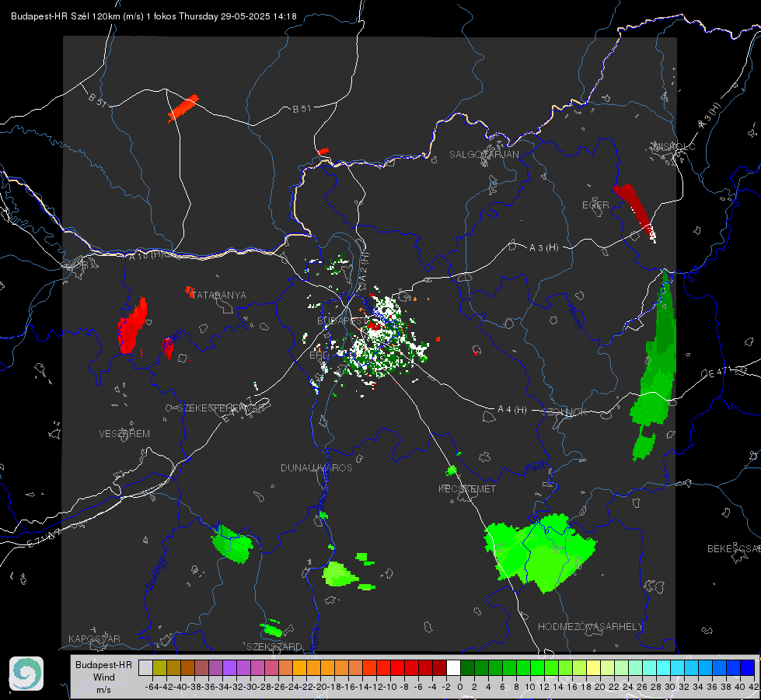The height and width of the screenshot is (700, 761).
Task: Pick the light grey first legend swatch
Action: [145, 667]
